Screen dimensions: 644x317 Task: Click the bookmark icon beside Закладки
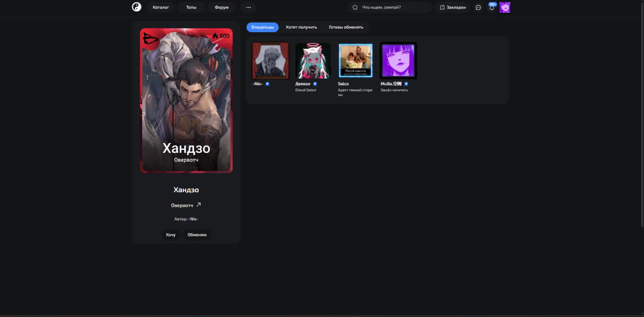(442, 7)
